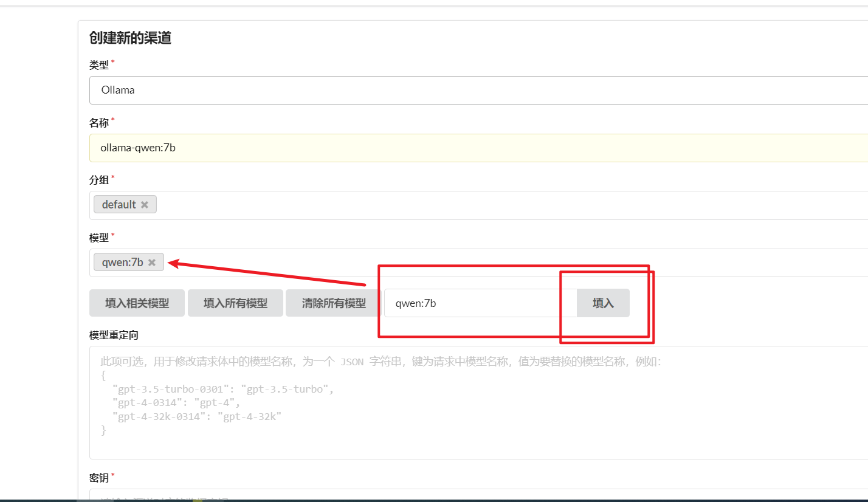
Task: Focus the custom model name input box
Action: tap(480, 303)
